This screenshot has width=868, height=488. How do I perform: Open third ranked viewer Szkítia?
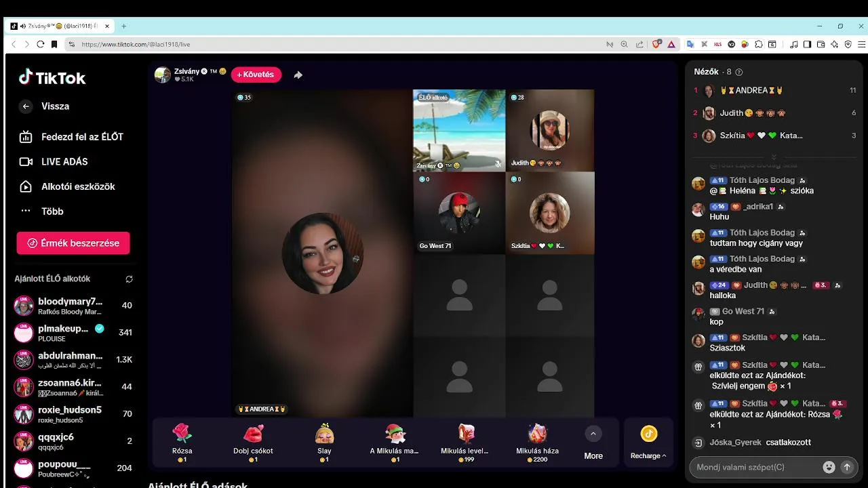point(774,136)
